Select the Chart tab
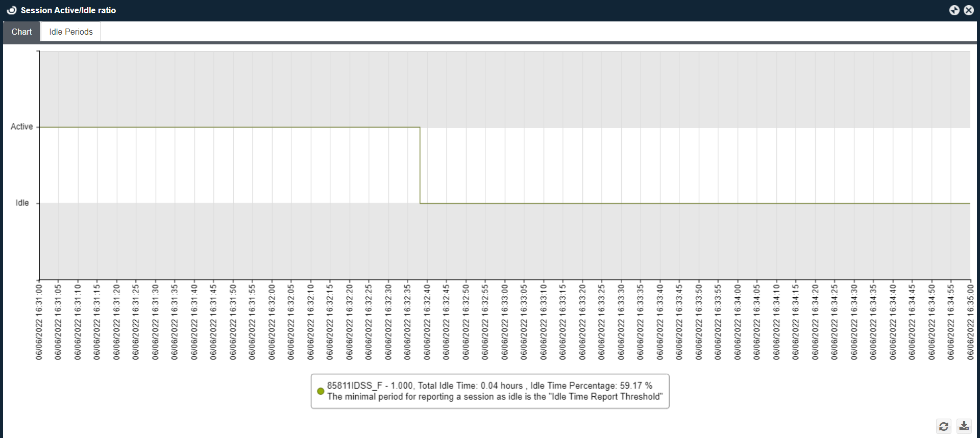 [x=21, y=32]
